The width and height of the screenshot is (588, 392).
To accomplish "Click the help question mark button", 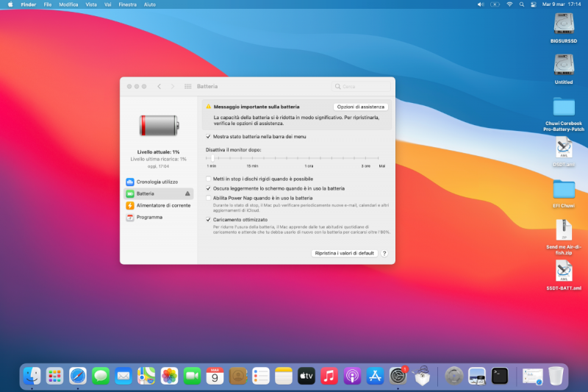I will point(384,253).
